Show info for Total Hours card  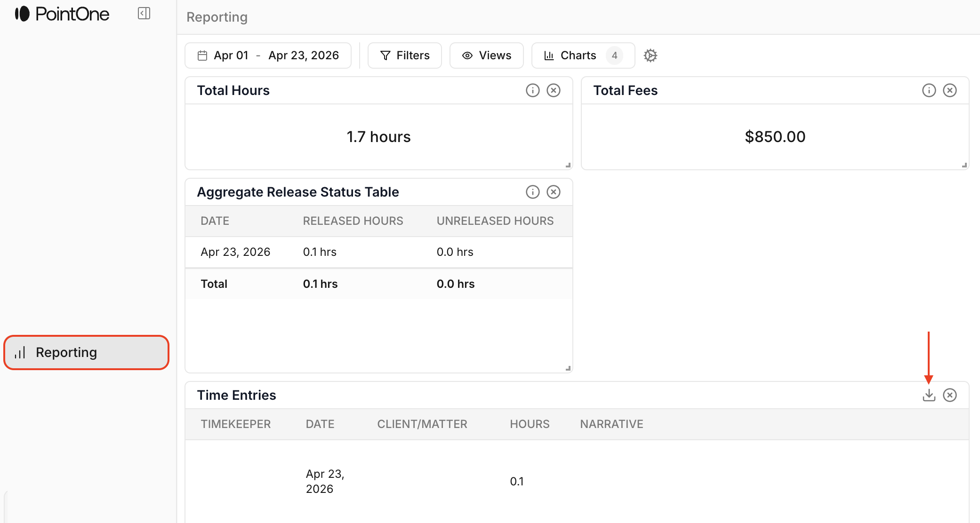point(533,90)
